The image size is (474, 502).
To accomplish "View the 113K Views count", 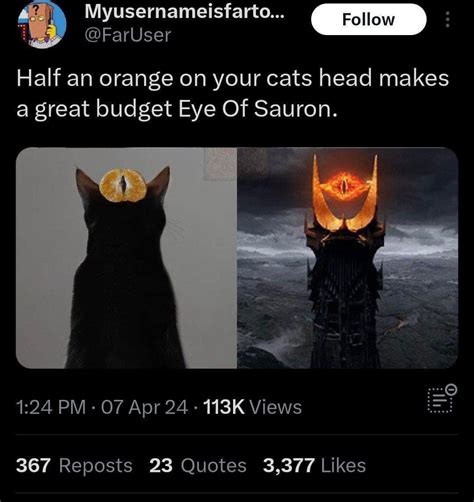I will (252, 407).
